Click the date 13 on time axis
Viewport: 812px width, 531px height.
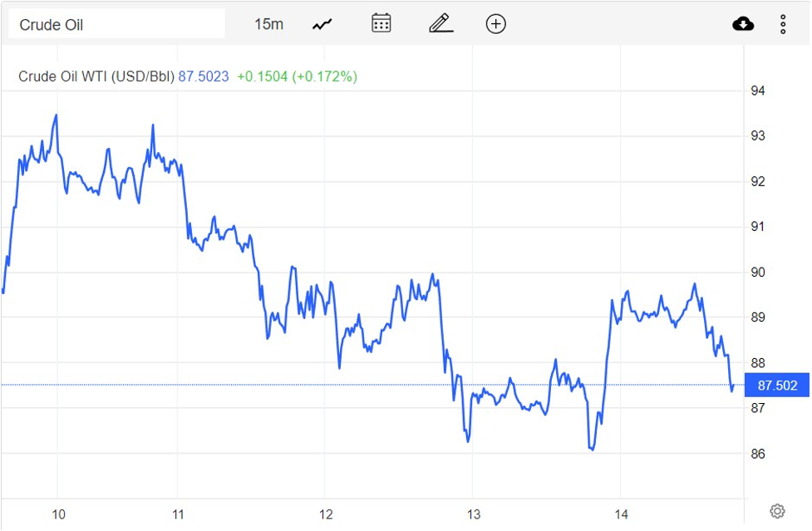(474, 514)
